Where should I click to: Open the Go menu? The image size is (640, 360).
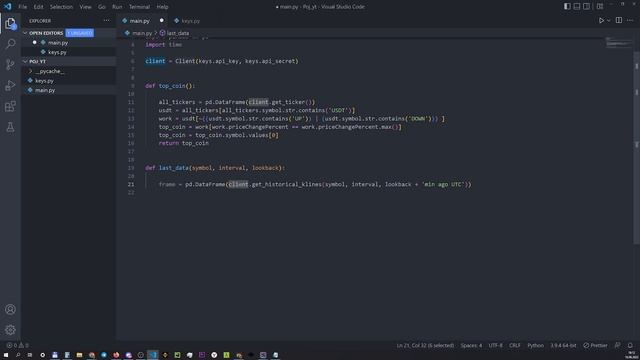tap(102, 7)
